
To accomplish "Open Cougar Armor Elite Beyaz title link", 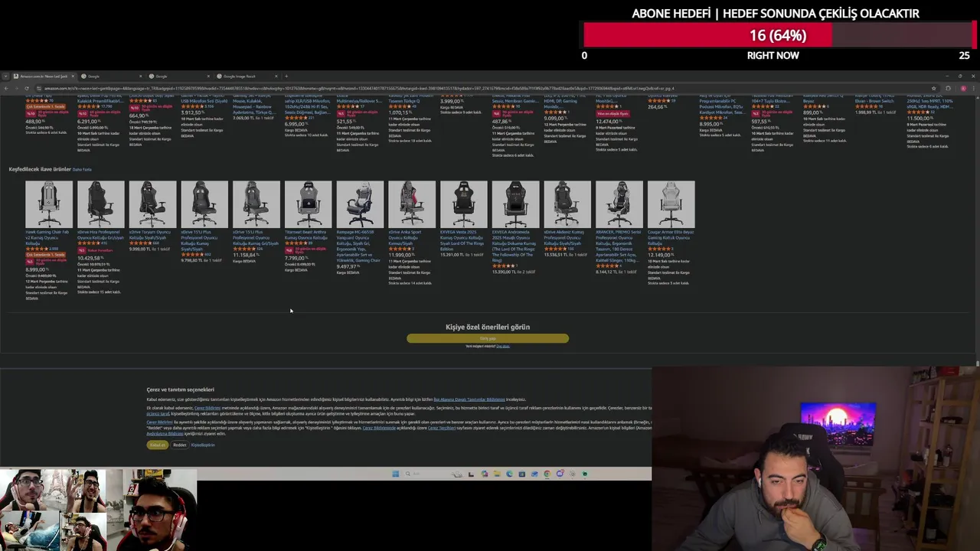I will click(x=671, y=237).
